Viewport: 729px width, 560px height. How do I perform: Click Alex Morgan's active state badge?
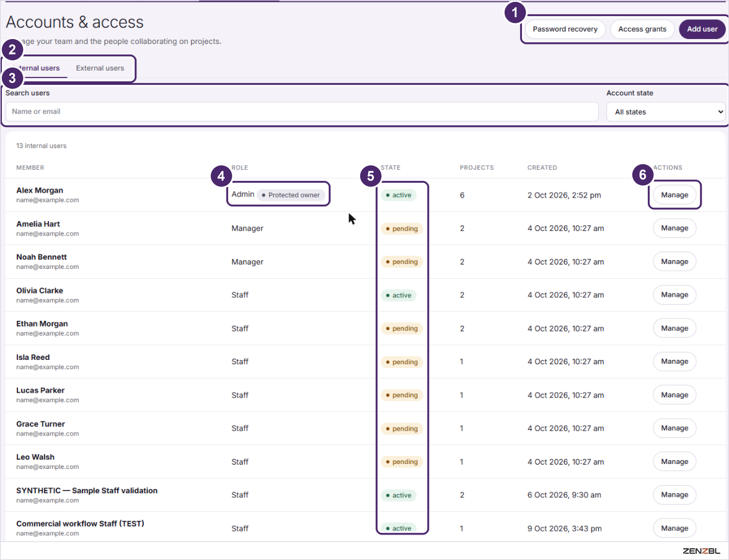click(399, 195)
